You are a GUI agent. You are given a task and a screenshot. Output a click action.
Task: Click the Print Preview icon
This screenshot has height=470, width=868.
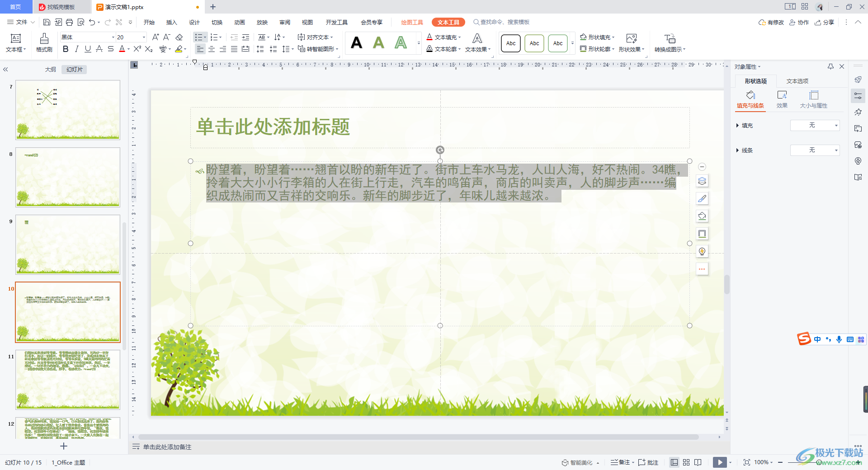pyautogui.click(x=81, y=22)
